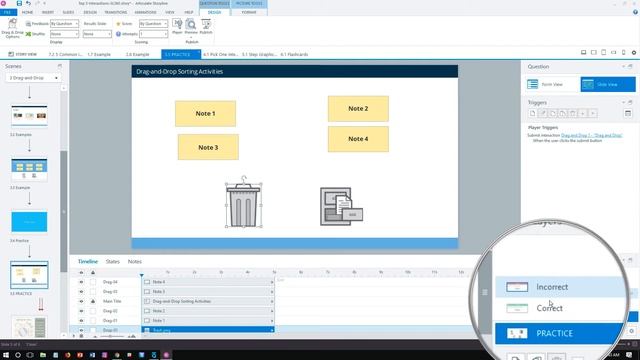Viewport: 640px width, 360px height.
Task: Toggle visibility eye for Drag 01 row
Action: coord(81,320)
